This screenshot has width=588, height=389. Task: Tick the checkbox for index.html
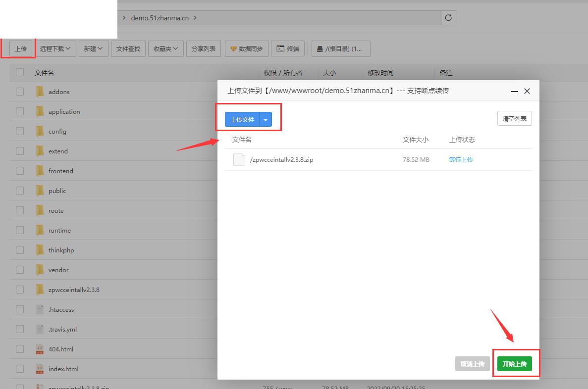click(20, 369)
